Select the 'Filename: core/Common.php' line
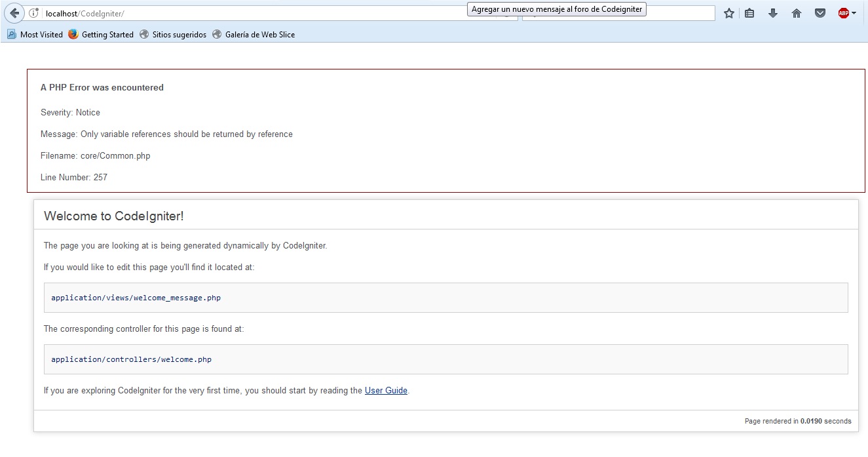 [96, 155]
